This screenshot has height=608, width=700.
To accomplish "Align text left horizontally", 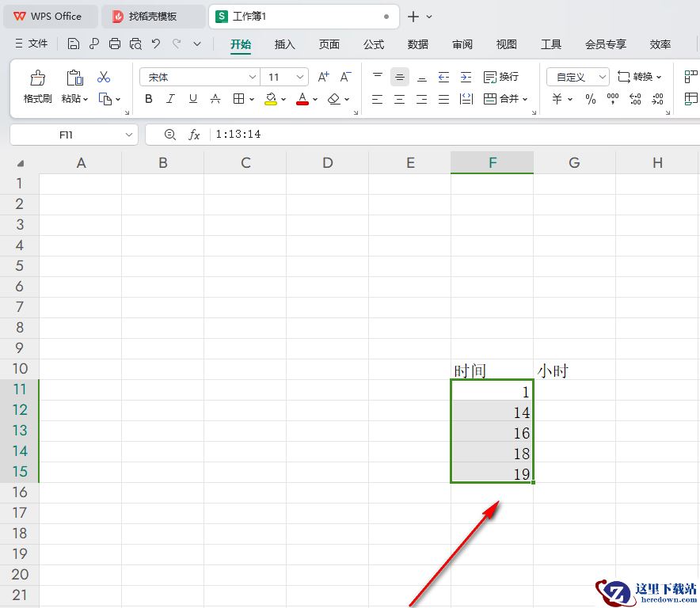I will (377, 99).
